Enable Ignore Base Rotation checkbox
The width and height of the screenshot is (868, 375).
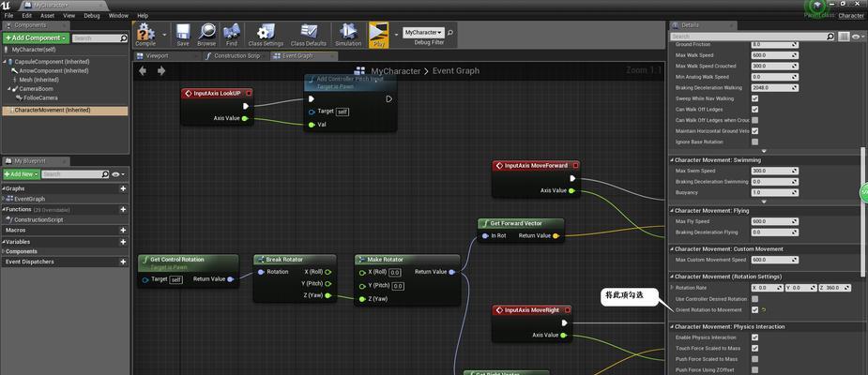tap(754, 142)
